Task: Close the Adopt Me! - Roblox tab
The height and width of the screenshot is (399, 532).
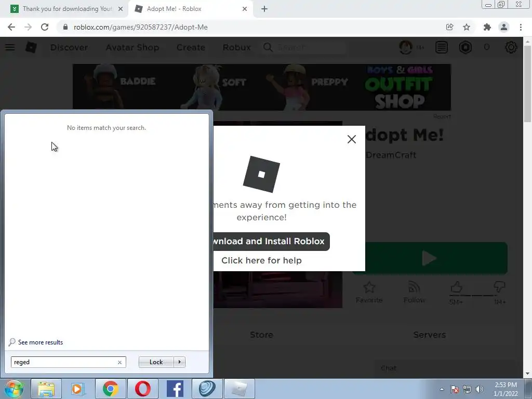Action: click(x=245, y=9)
